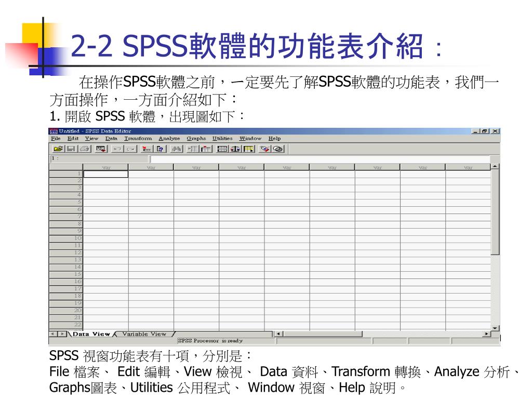
Task: Restore down the SPSS Data Editor window
Action: coord(484,131)
